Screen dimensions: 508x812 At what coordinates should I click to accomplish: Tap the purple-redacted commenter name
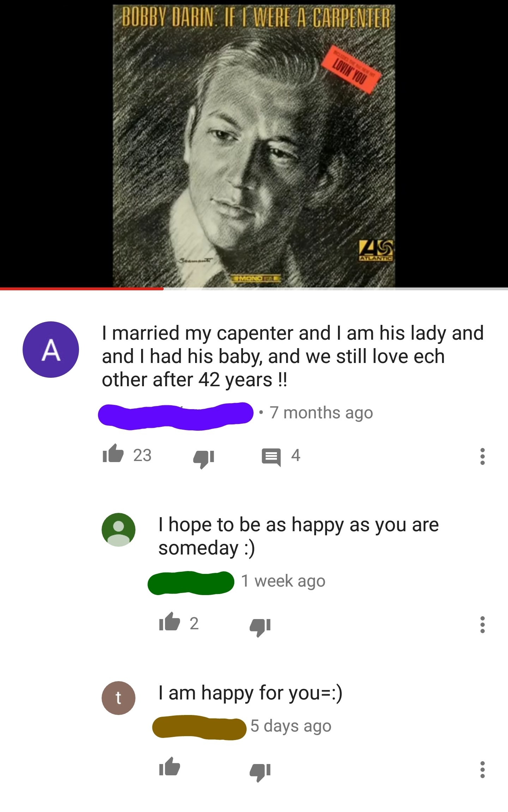pos(176,416)
